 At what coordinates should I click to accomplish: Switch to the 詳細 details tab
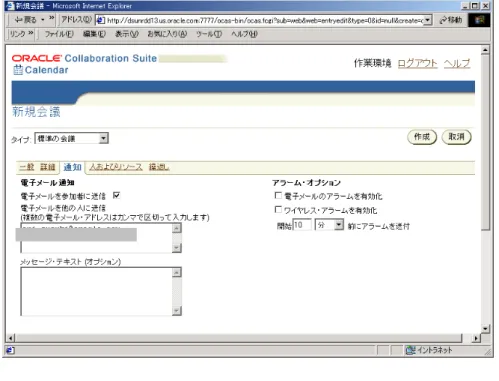point(47,167)
